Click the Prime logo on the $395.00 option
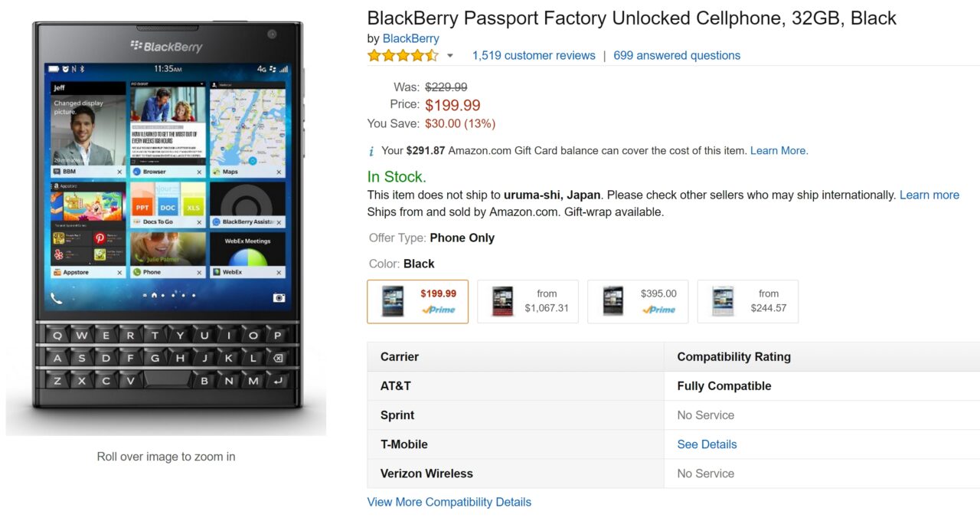 (x=658, y=310)
